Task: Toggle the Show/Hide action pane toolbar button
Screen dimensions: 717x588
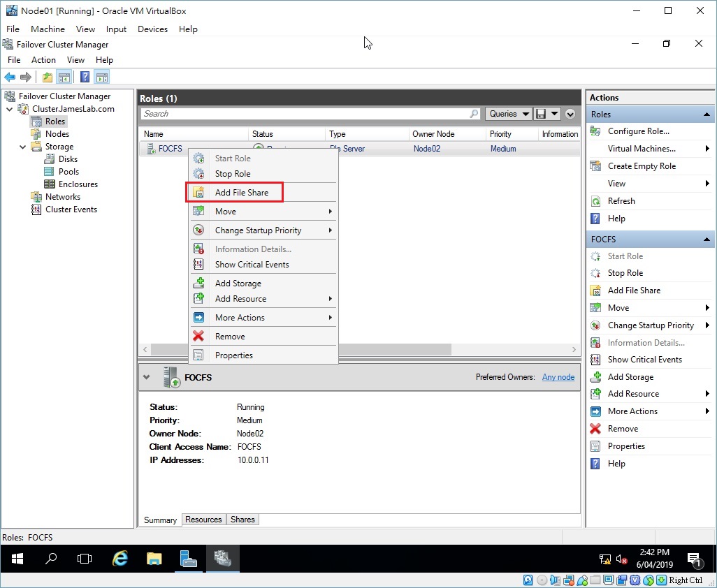Action: [x=102, y=77]
